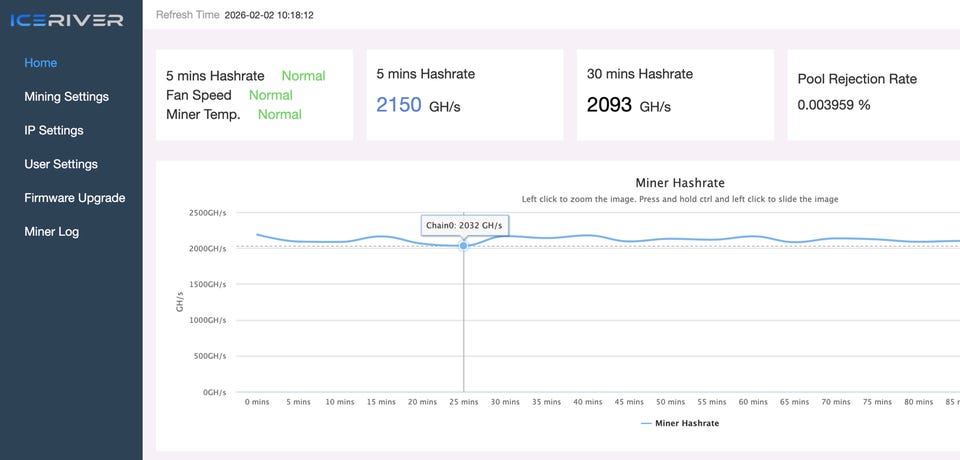Click the Pool Rejection Rate percentage

click(x=834, y=104)
